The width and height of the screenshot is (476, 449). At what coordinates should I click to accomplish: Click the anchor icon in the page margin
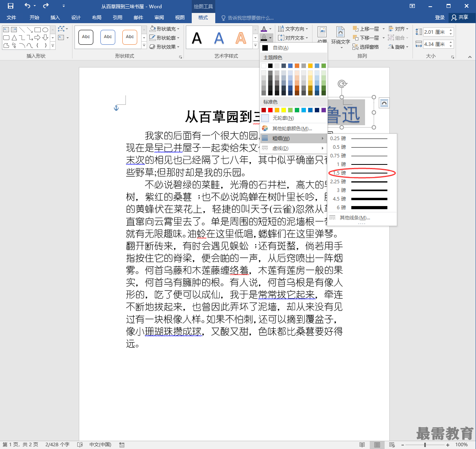point(116,108)
